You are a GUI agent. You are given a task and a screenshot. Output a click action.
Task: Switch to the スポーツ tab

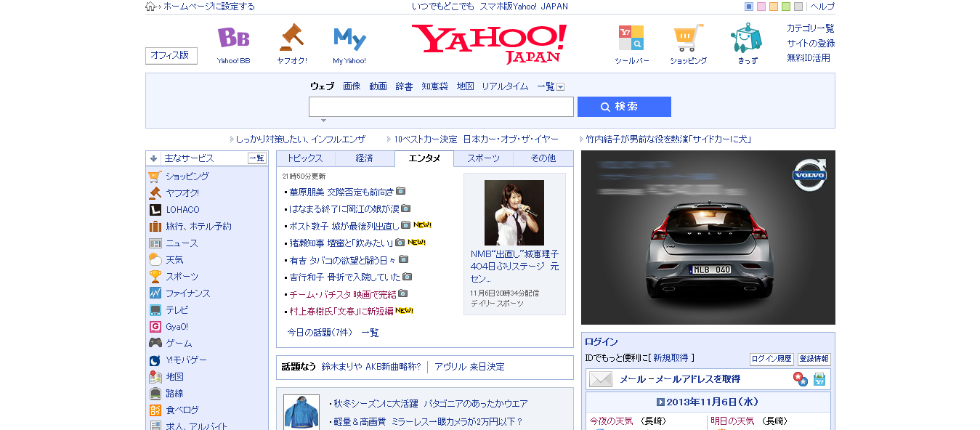coord(484,158)
